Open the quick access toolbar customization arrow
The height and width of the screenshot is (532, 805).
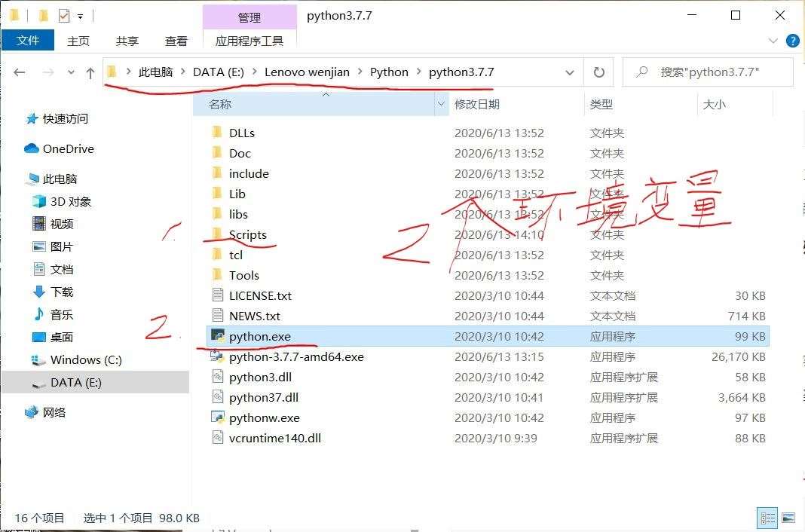[80, 15]
